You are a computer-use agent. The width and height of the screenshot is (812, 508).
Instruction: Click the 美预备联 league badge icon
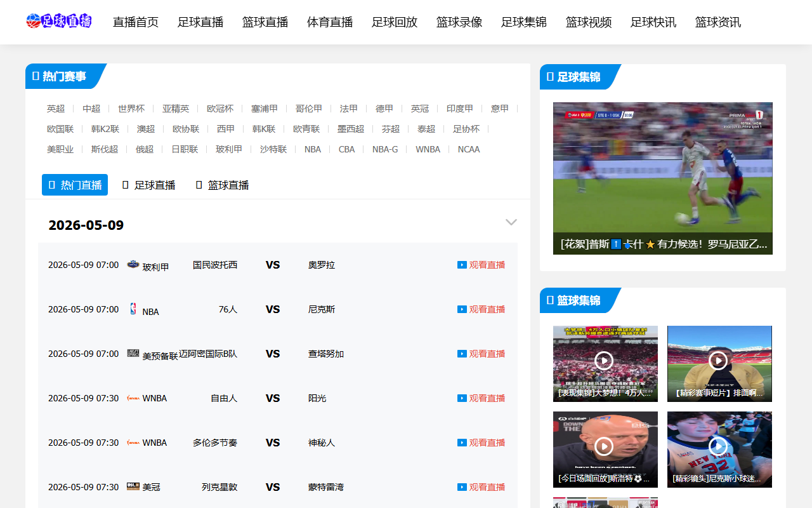point(133,353)
